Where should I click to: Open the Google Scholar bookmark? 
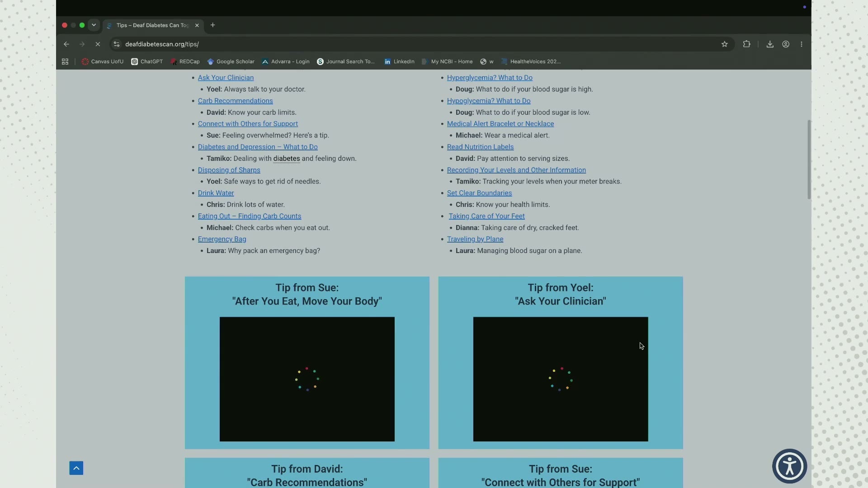coord(231,61)
